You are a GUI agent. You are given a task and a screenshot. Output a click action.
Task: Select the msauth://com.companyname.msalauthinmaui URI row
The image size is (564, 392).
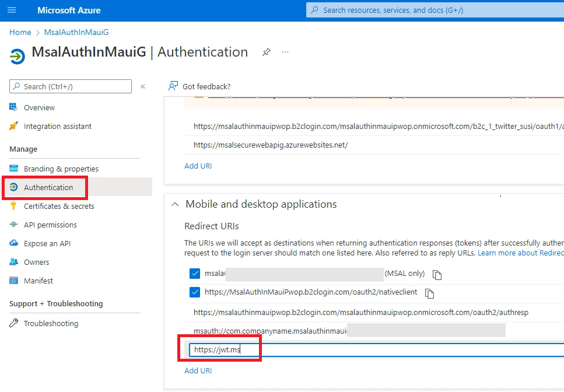[x=374, y=331]
